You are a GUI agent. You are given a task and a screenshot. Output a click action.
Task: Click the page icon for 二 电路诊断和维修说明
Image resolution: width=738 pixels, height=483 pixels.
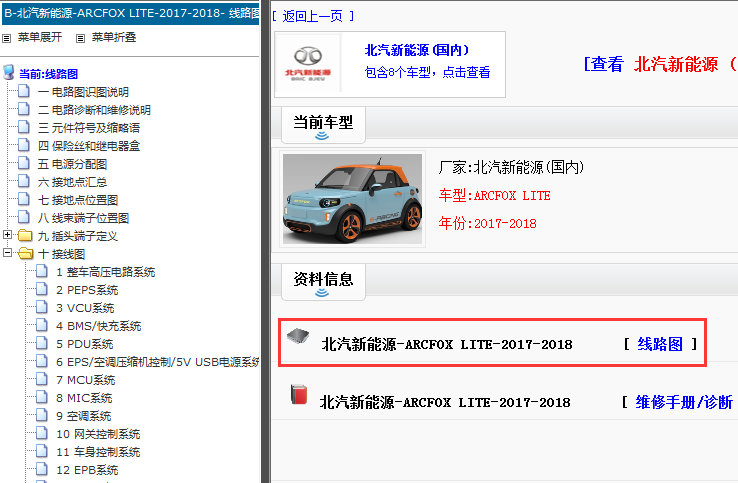pos(24,109)
